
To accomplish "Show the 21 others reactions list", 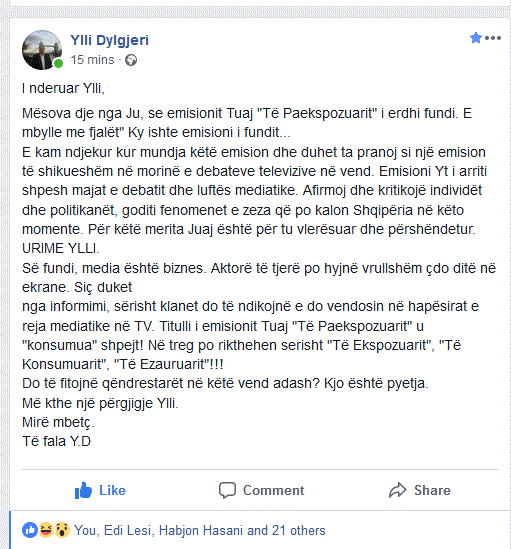I will pyautogui.click(x=299, y=530).
